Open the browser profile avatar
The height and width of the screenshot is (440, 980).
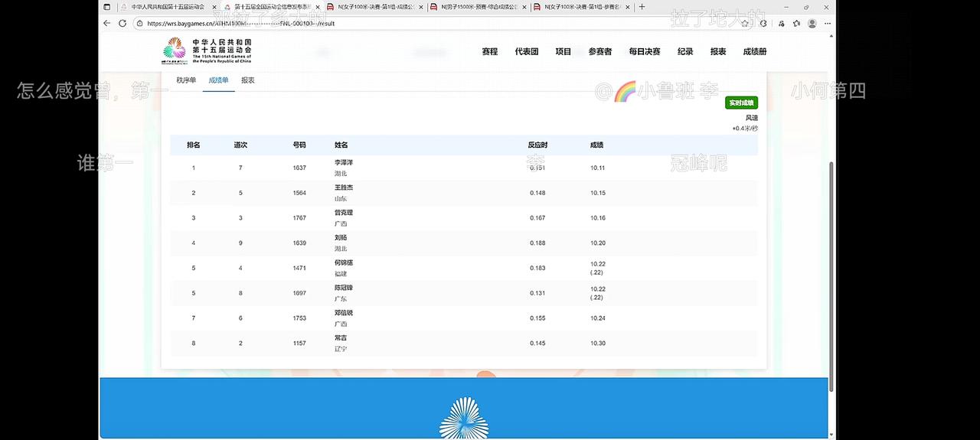click(812, 23)
